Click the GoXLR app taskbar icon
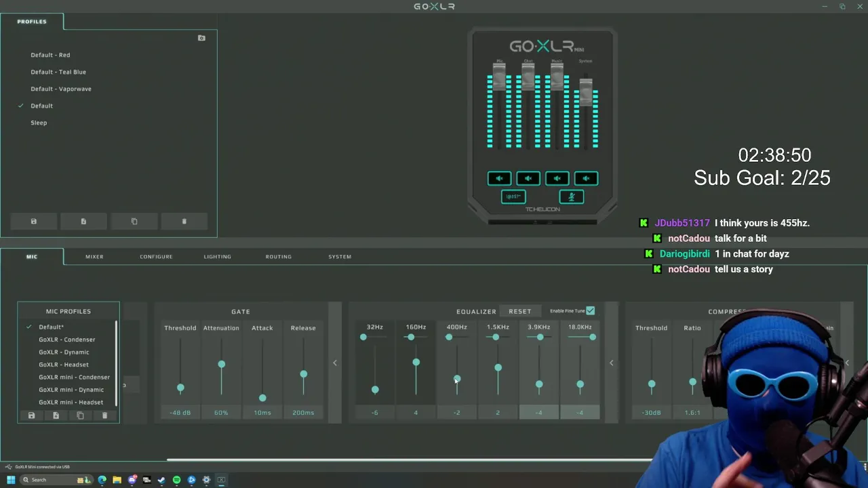 pyautogui.click(x=221, y=480)
